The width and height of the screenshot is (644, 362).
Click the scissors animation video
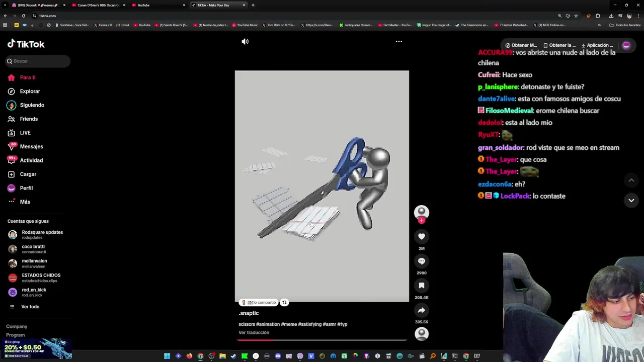point(322,186)
